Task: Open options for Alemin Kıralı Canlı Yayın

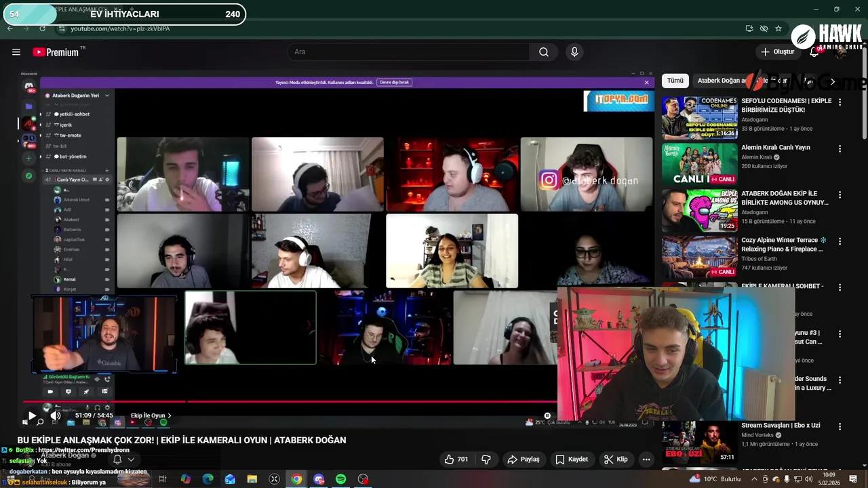Action: [840, 148]
